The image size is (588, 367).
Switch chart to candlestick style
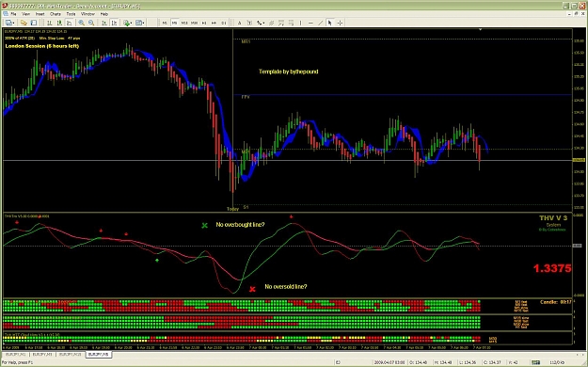point(59,23)
